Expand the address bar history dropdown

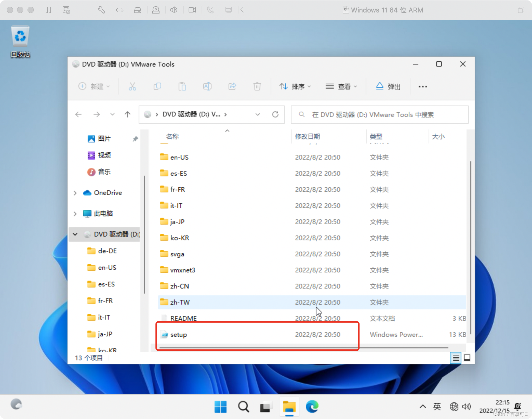[257, 114]
